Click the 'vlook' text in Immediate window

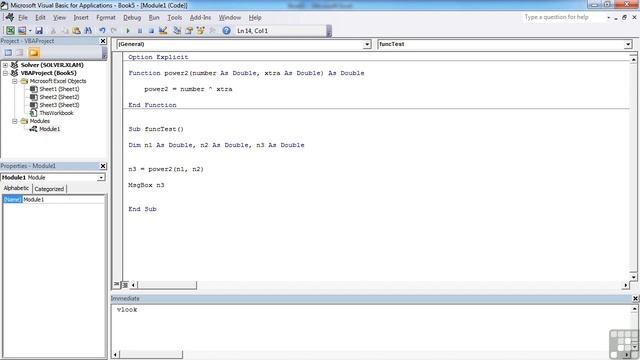click(x=127, y=310)
